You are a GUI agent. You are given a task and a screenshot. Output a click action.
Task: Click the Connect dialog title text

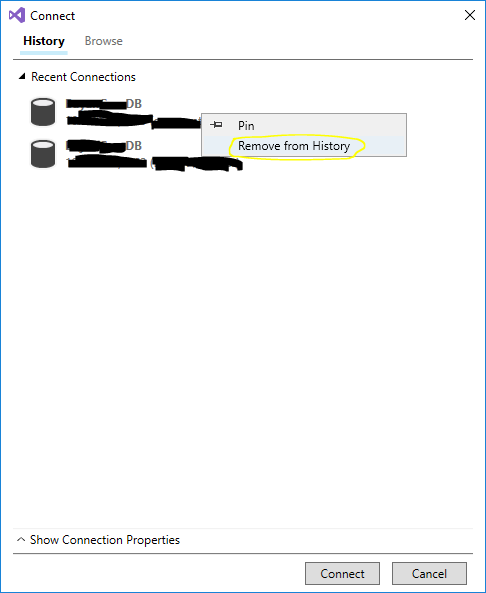53,16
